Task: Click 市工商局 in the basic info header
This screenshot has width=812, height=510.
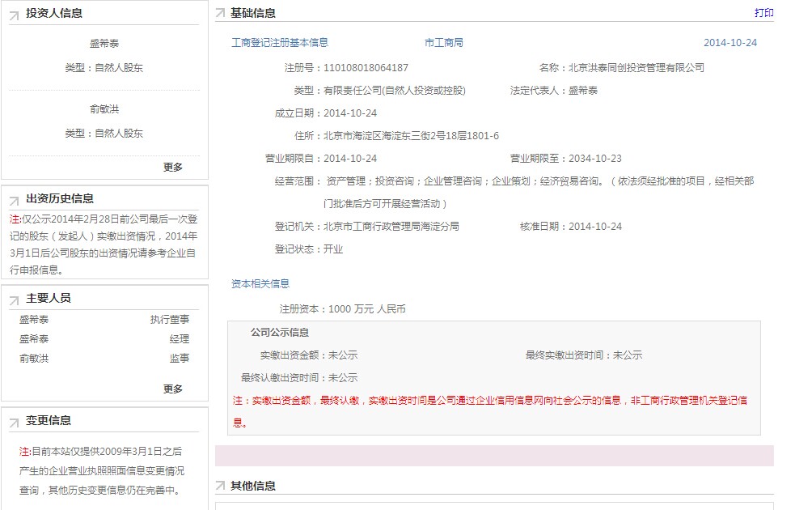Action: coord(444,43)
